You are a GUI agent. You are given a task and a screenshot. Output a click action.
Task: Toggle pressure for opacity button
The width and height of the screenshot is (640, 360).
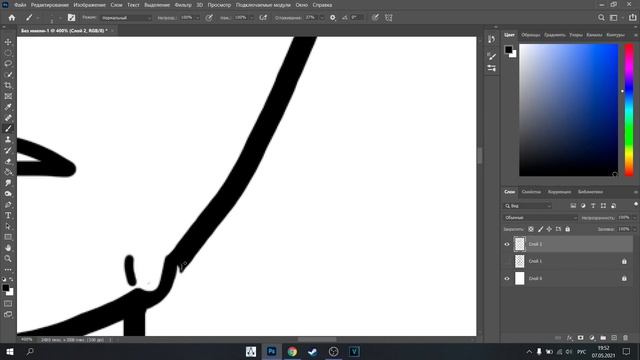[209, 18]
